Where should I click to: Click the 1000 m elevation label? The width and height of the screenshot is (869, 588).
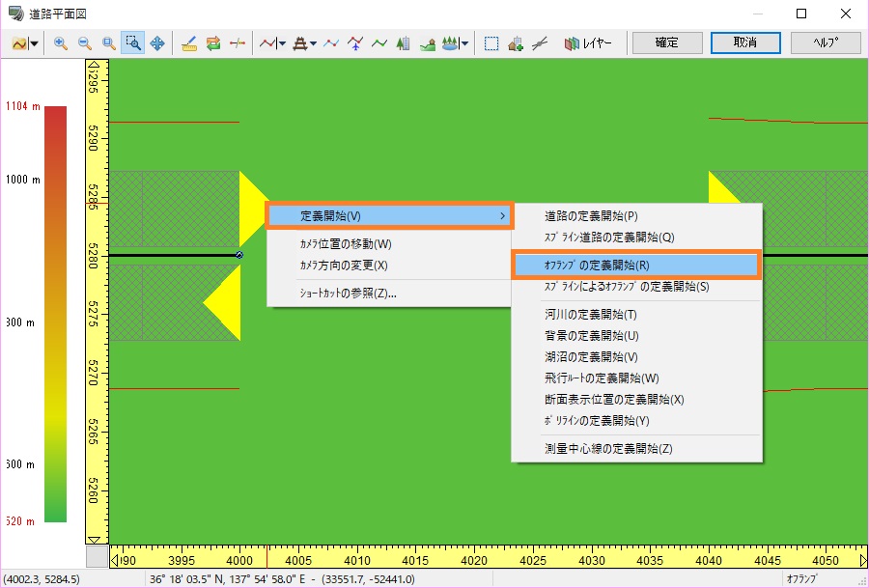point(23,180)
